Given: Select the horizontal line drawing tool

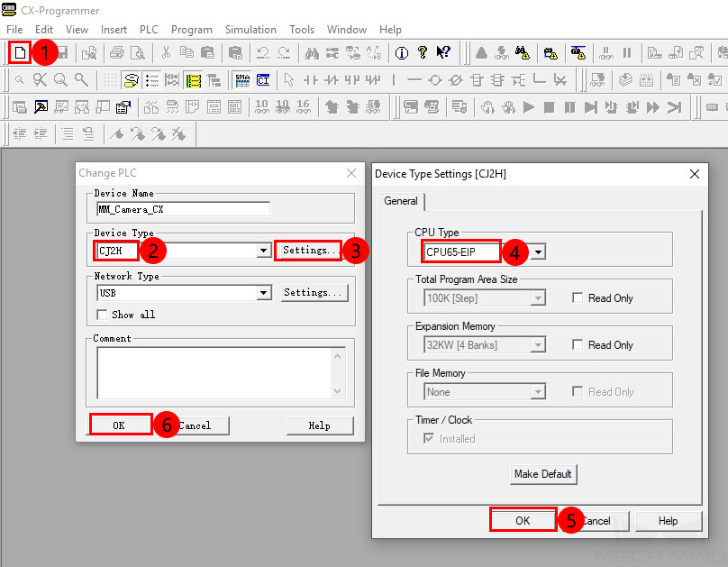Looking at the screenshot, I should [x=414, y=80].
